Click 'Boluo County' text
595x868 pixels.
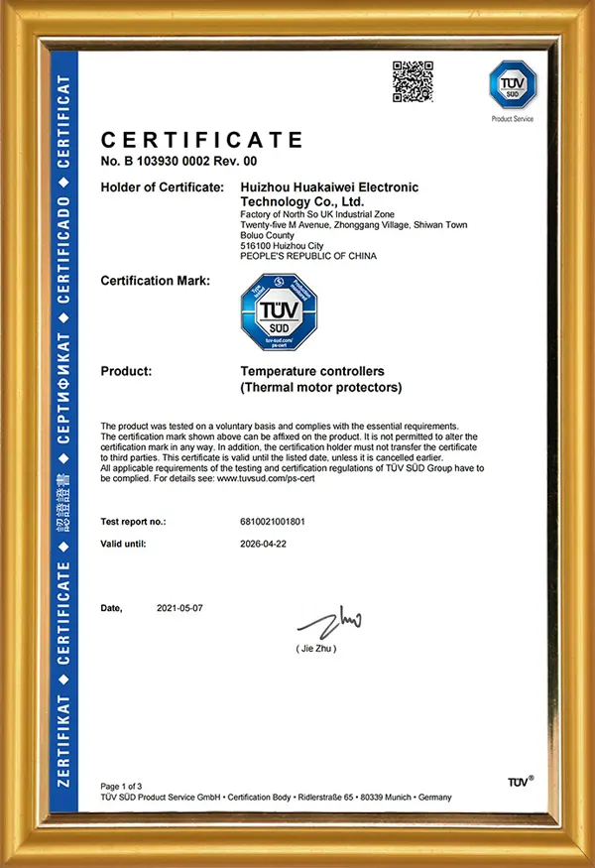tap(268, 235)
